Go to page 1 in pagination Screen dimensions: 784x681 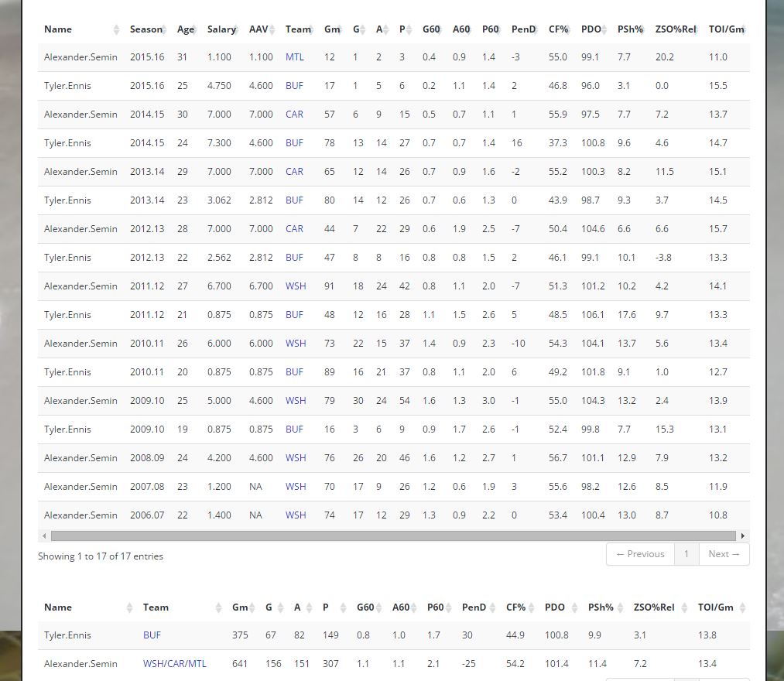pyautogui.click(x=686, y=554)
